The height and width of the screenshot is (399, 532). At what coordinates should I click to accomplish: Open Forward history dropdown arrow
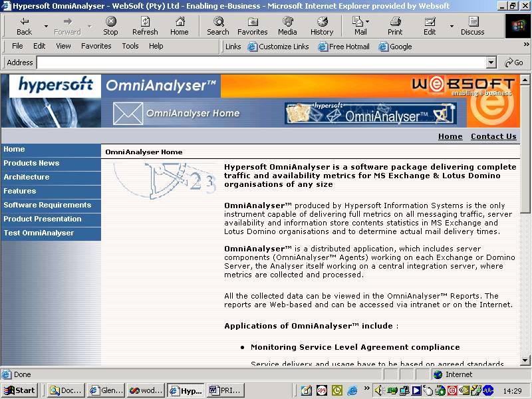point(90,26)
